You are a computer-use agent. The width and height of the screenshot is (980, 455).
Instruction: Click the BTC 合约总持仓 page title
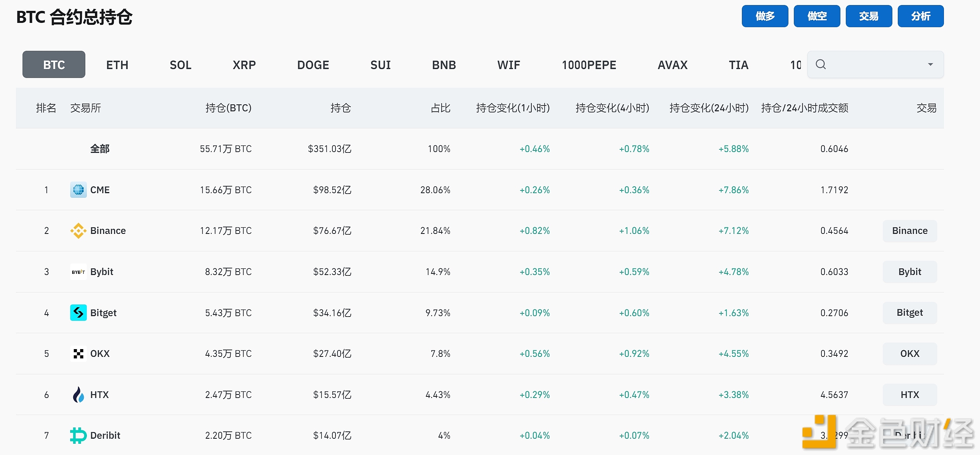[x=74, y=17]
